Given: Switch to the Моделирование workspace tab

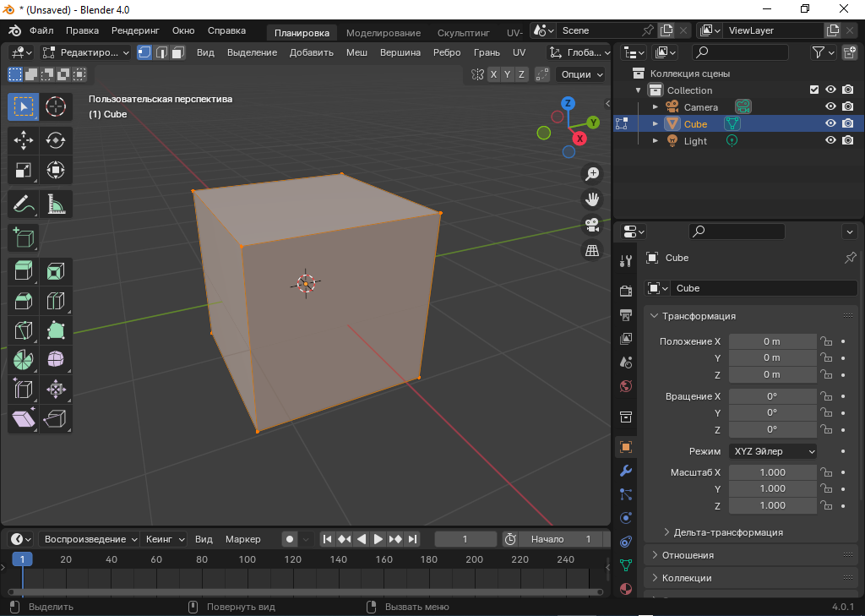Looking at the screenshot, I should [x=383, y=32].
